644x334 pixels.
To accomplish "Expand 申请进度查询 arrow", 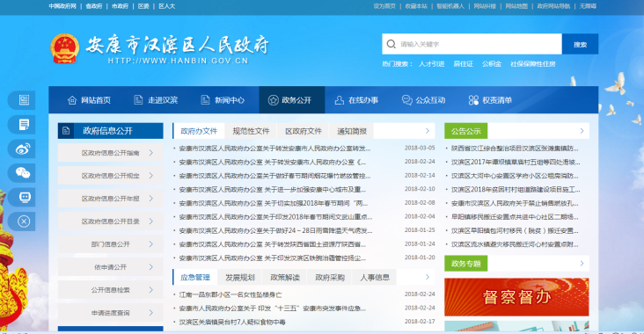I will pyautogui.click(x=151, y=313).
